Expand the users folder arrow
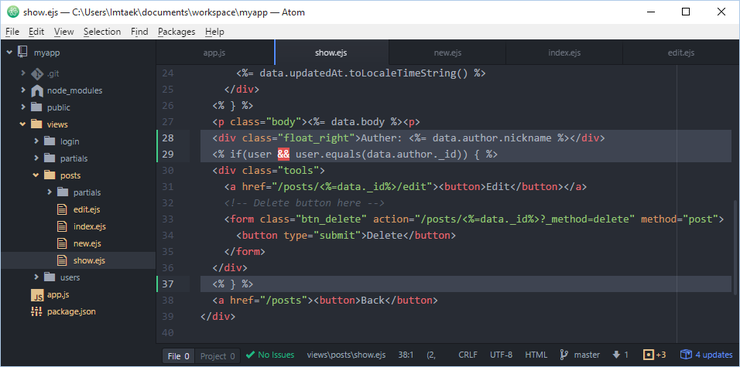 click(36, 277)
